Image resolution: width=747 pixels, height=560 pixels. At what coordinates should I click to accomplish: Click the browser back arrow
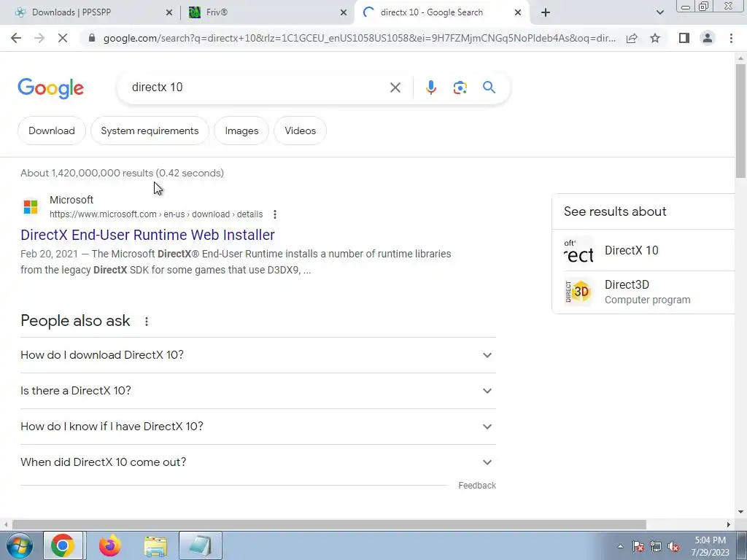16,38
